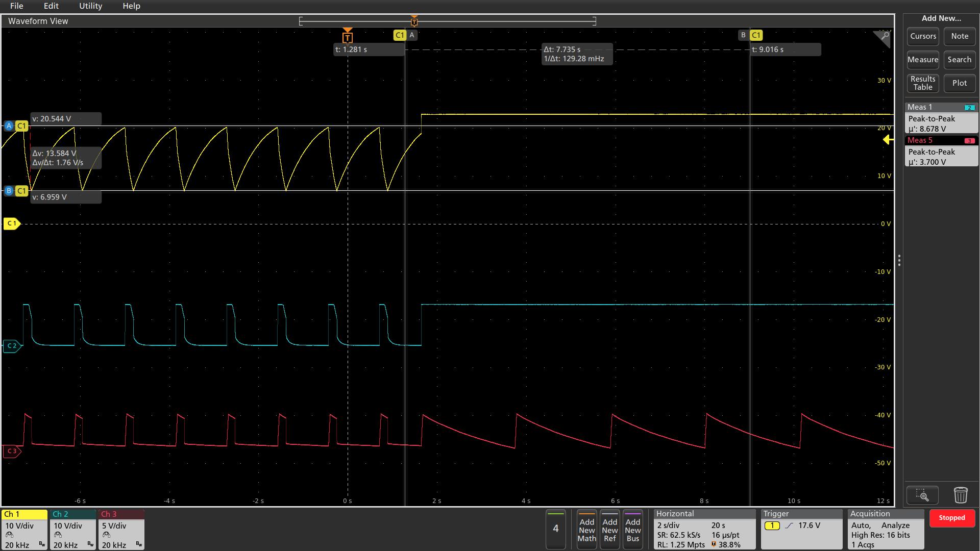This screenshot has width=980, height=551.
Task: Open the Acquisition settings badge
Action: 886,530
